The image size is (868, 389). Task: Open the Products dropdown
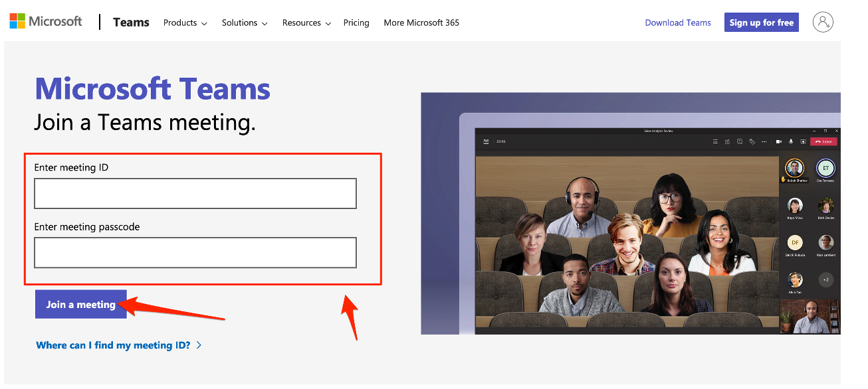[184, 23]
